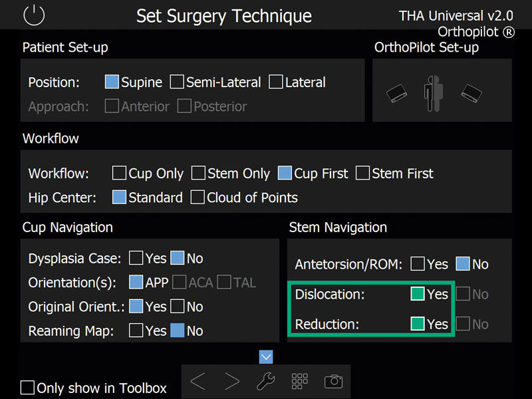Open the wrench settings tool
This screenshot has width=532, height=399.
(265, 381)
